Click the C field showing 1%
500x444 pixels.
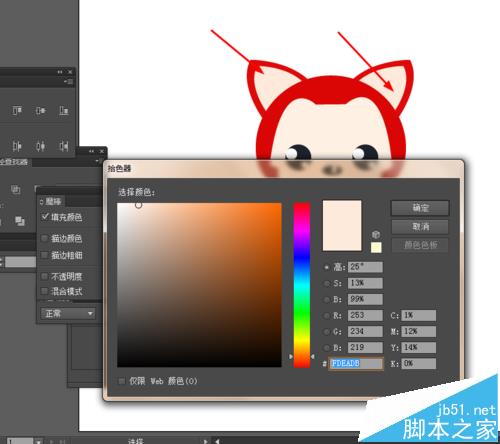418,315
